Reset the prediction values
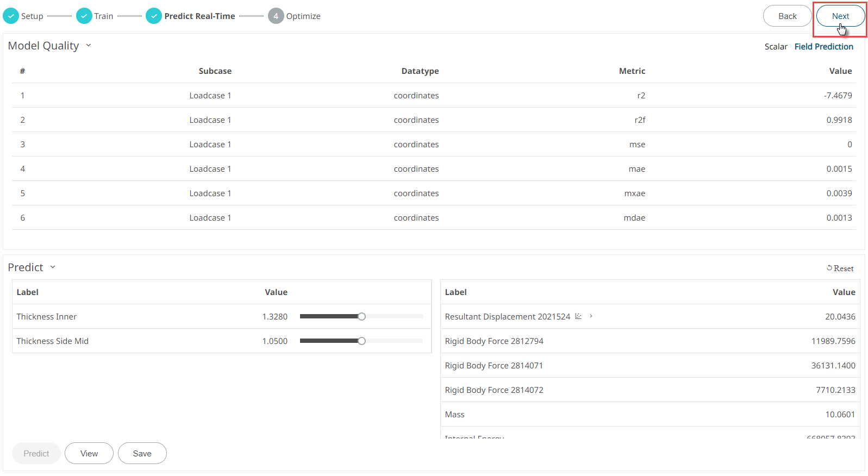 coord(840,268)
